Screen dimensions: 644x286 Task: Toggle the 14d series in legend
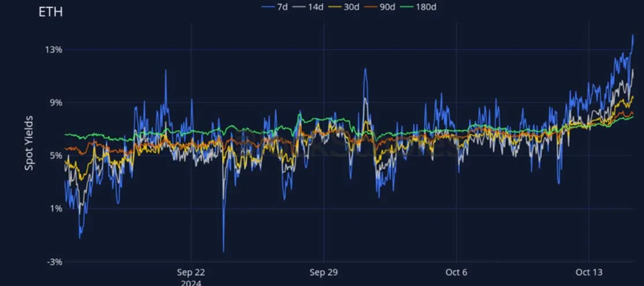pos(308,7)
